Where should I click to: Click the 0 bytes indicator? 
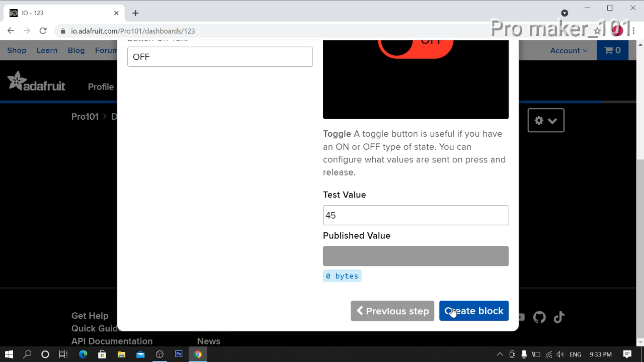[x=342, y=276]
